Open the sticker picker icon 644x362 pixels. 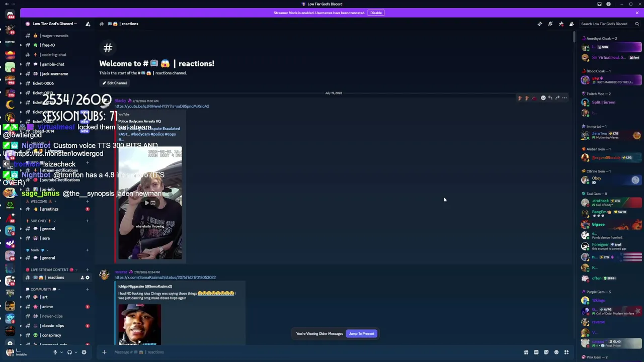pos(546,352)
